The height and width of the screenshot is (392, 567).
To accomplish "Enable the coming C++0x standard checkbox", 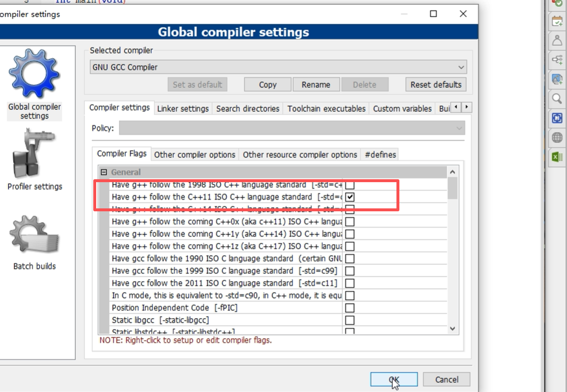I will [x=350, y=222].
